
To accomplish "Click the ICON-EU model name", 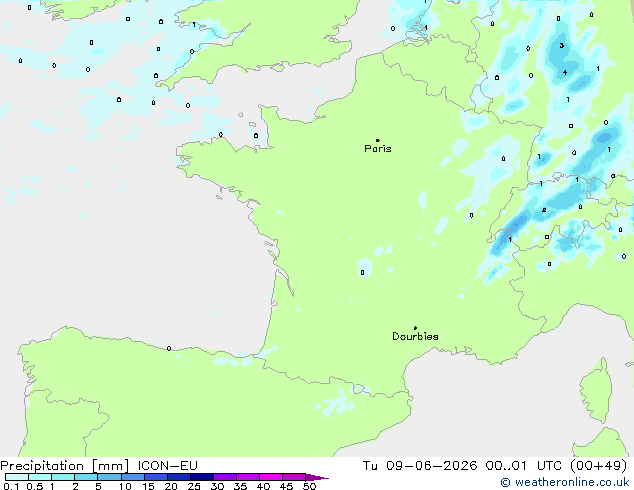I will [x=167, y=466].
